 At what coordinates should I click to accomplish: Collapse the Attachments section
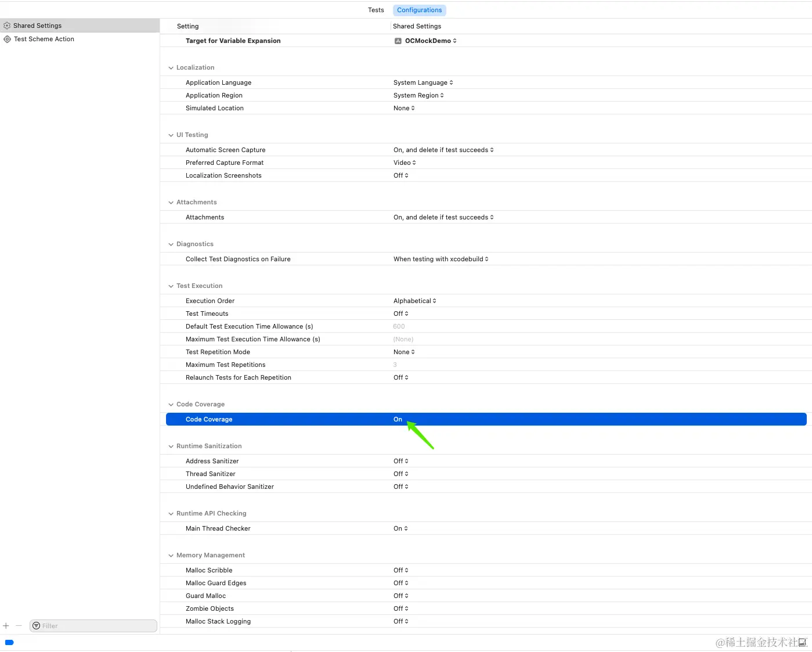pos(171,203)
